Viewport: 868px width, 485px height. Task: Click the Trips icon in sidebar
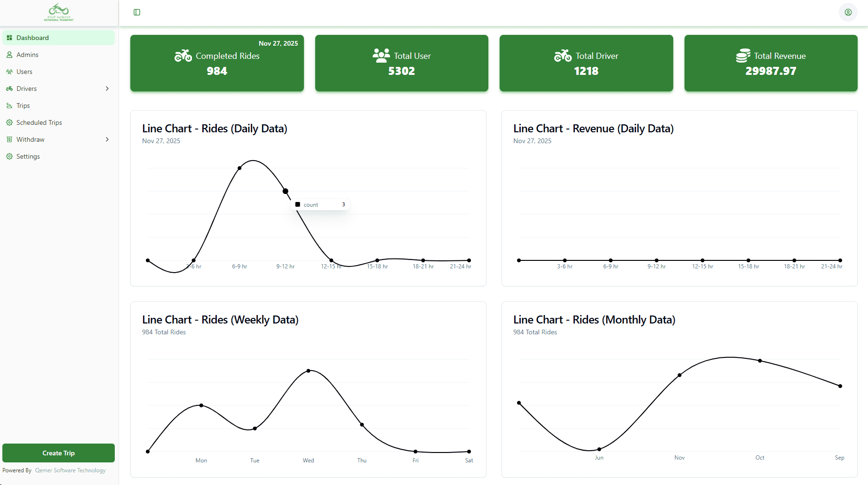click(9, 105)
